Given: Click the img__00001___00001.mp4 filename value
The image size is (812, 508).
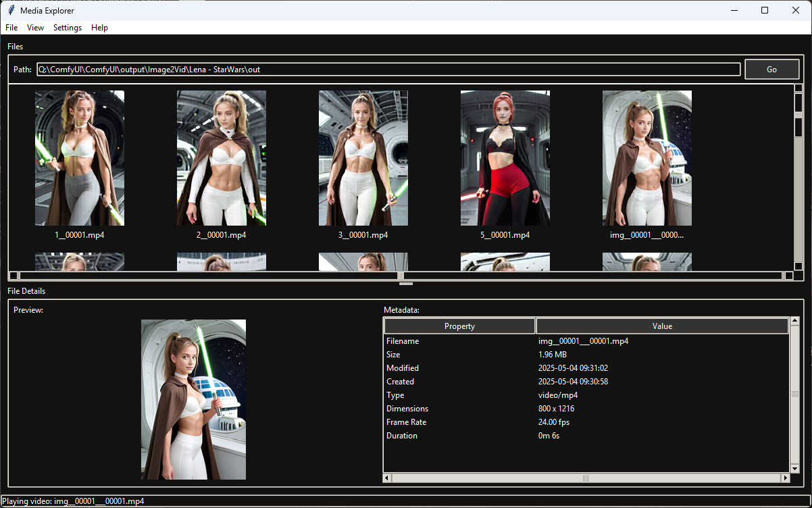Looking at the screenshot, I should click(583, 341).
